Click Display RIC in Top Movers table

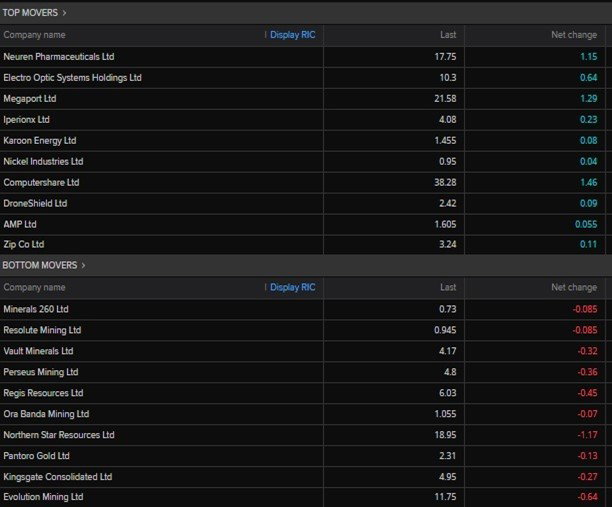click(x=293, y=35)
